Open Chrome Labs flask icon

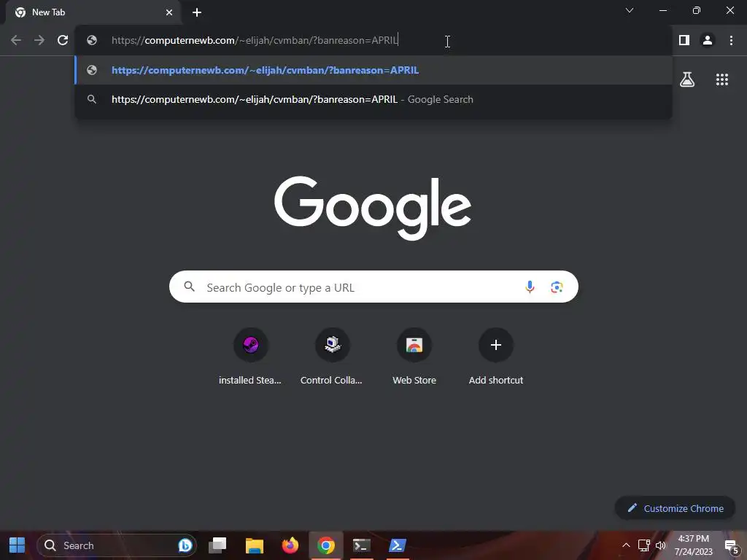click(x=687, y=79)
